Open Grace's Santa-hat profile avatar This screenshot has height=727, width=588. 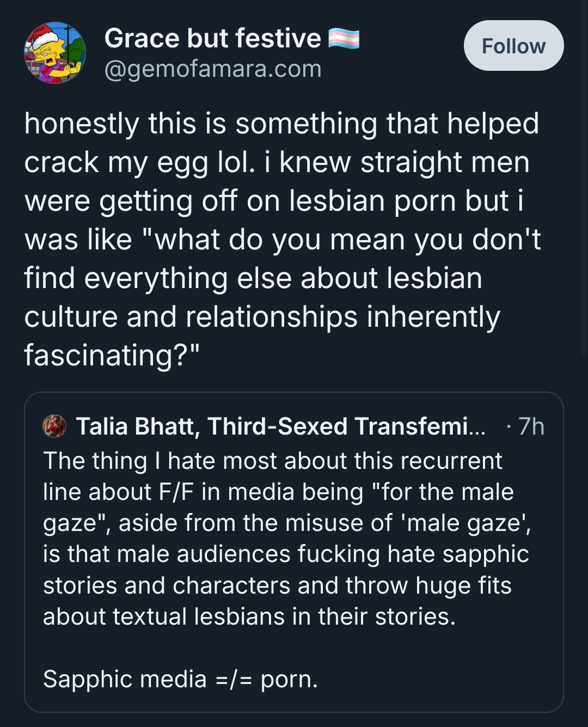coord(54,53)
